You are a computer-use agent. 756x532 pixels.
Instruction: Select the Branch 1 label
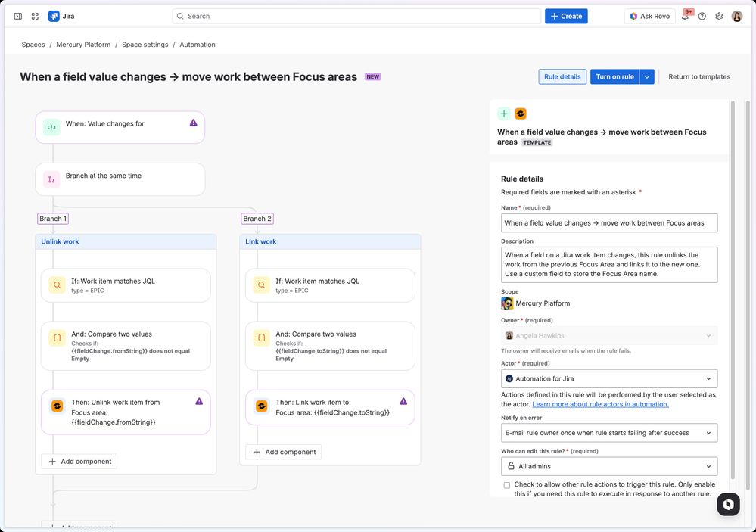[53, 219]
